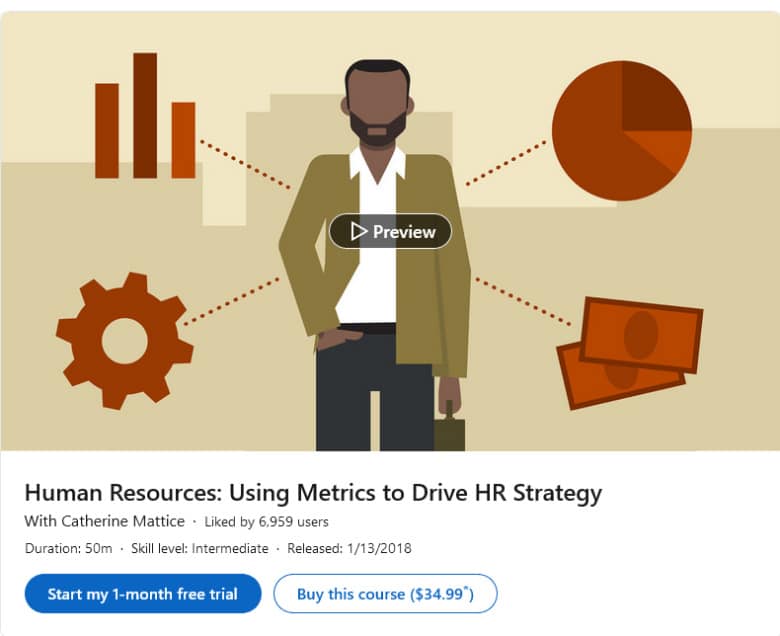
Task: Play the course Preview video
Action: [x=390, y=231]
